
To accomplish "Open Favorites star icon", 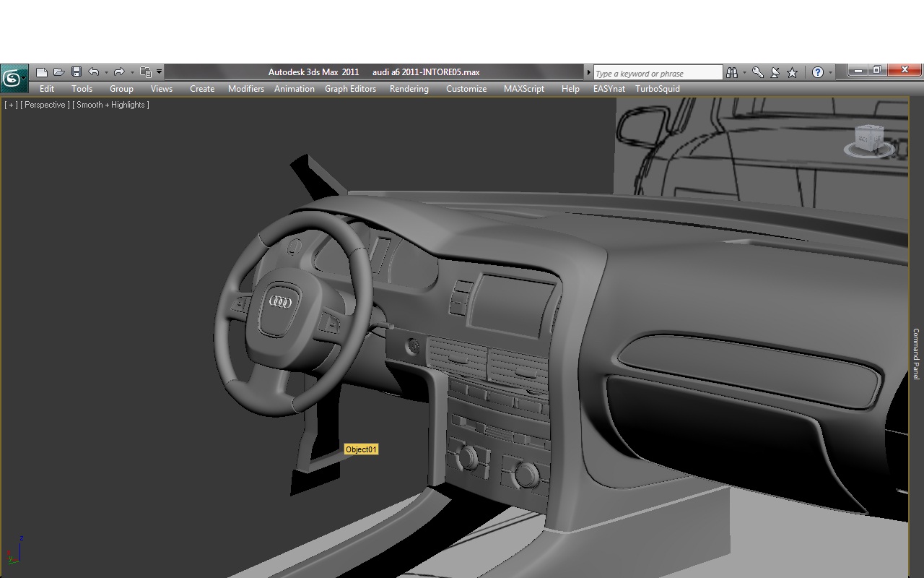I will coord(792,73).
